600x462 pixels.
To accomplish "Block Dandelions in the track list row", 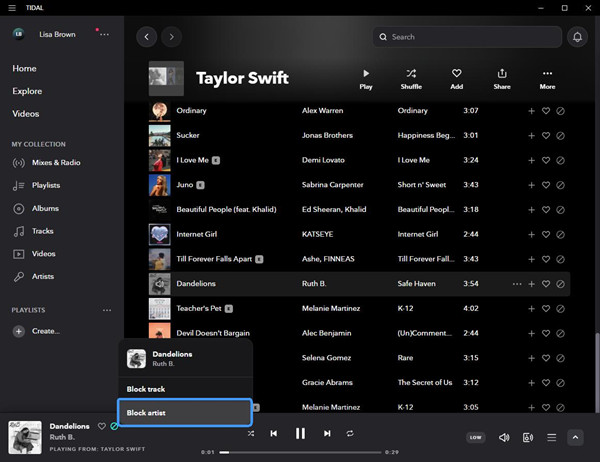I will point(560,284).
